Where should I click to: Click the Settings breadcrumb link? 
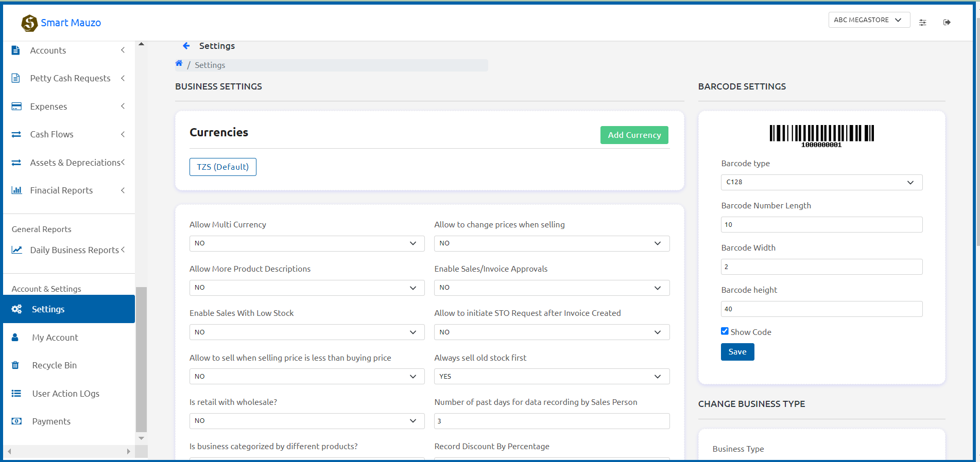[x=210, y=65]
